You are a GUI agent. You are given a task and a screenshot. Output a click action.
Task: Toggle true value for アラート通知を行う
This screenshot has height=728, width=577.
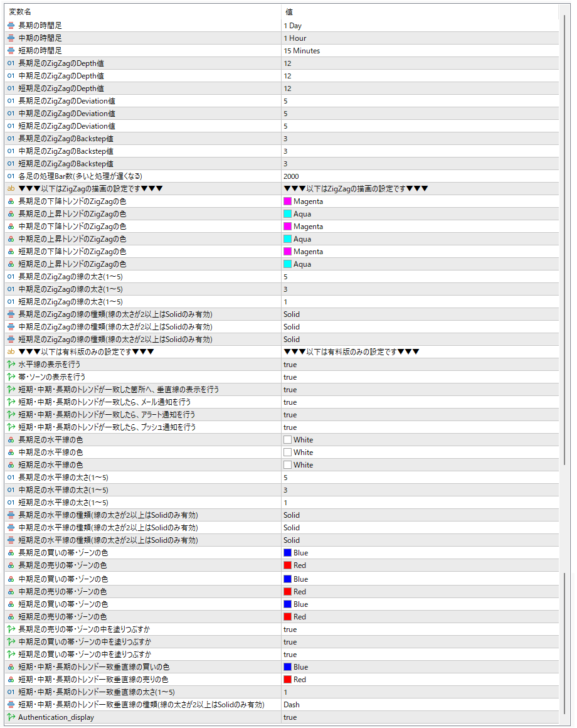click(290, 415)
